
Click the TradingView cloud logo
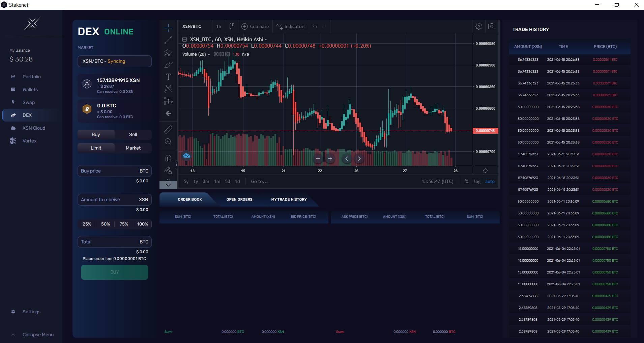(x=186, y=156)
